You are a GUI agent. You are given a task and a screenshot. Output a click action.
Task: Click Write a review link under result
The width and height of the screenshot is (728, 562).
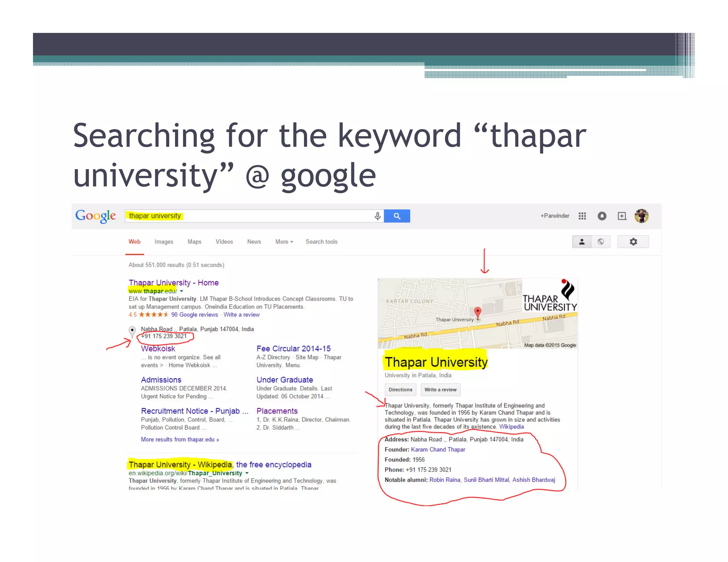[x=241, y=315]
